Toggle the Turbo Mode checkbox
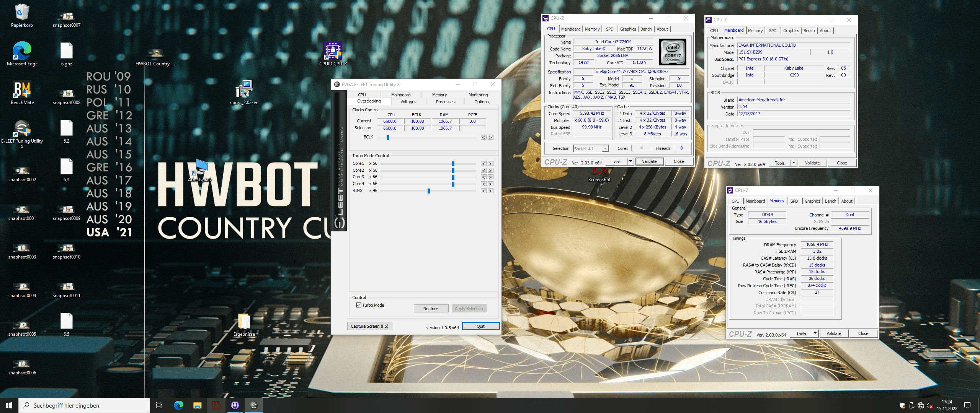 [359, 305]
